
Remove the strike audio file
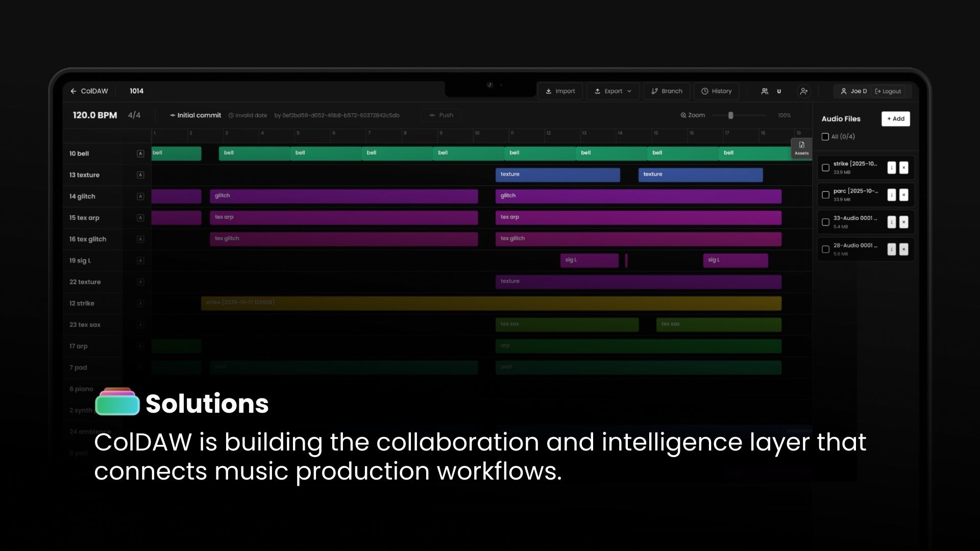pyautogui.click(x=904, y=168)
